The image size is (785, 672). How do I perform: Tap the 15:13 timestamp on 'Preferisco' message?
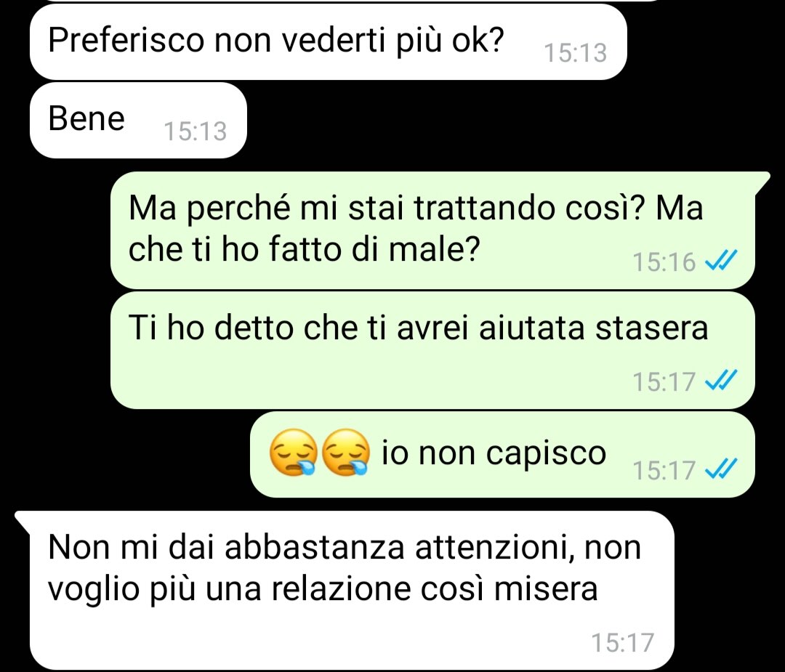coord(575,52)
